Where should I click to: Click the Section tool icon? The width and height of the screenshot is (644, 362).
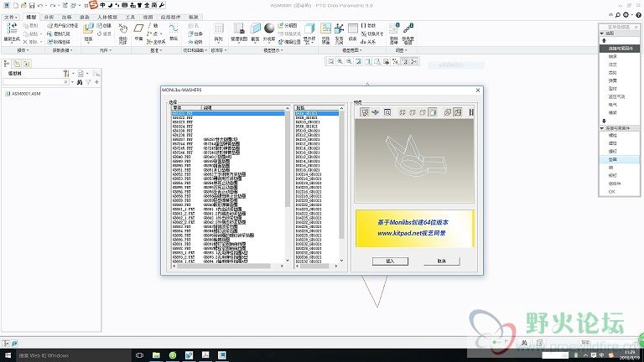pyautogui.click(x=255, y=28)
